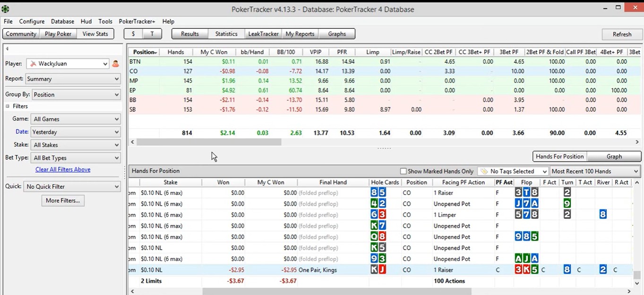Switch to the LeakTracker tab
Image resolution: width=644 pixels, height=295 pixels.
263,34
